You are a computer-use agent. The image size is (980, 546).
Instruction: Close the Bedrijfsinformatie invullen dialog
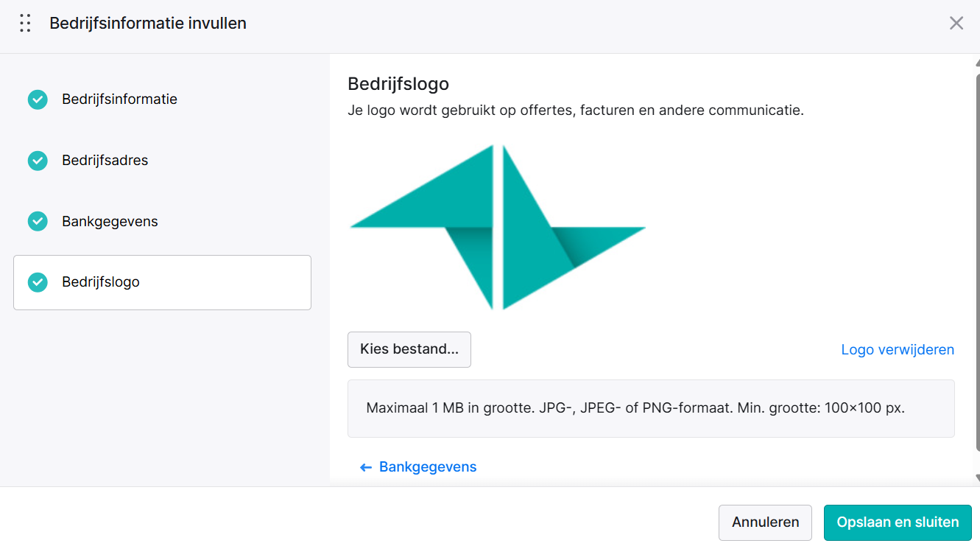[x=956, y=24]
